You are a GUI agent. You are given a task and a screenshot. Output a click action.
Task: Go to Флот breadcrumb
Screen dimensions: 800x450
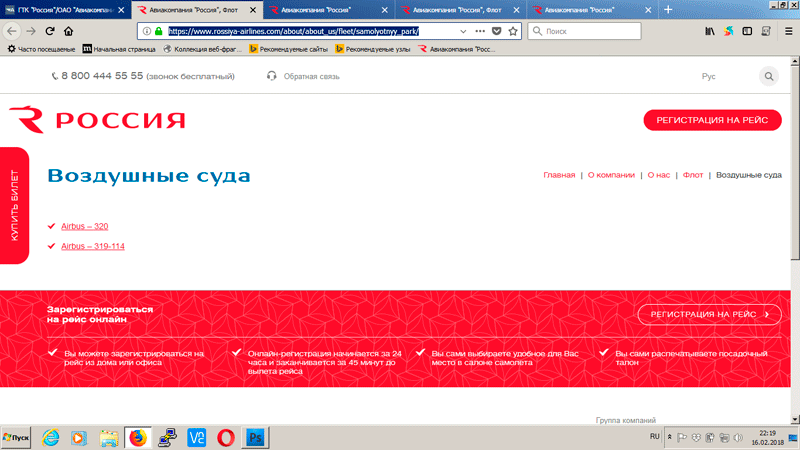click(x=693, y=175)
